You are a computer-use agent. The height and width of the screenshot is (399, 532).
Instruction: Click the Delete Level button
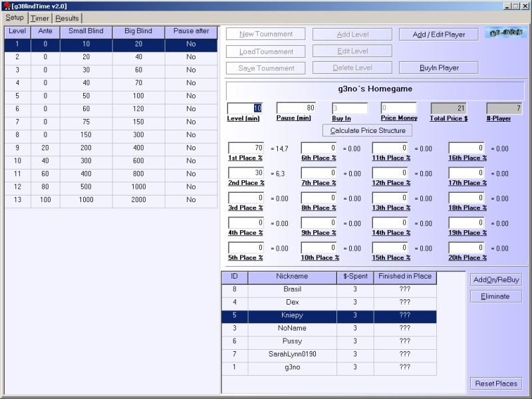352,68
